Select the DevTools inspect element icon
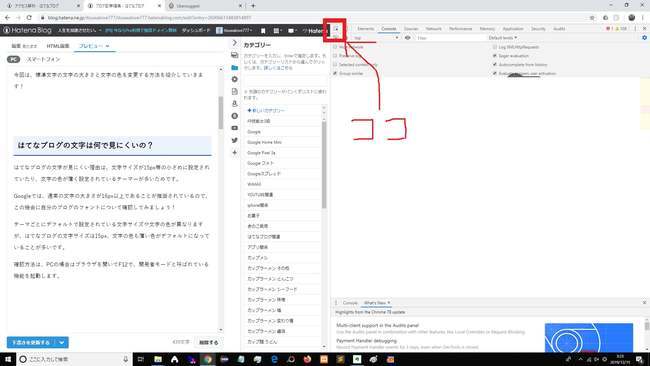The image size is (650, 366). 337,29
